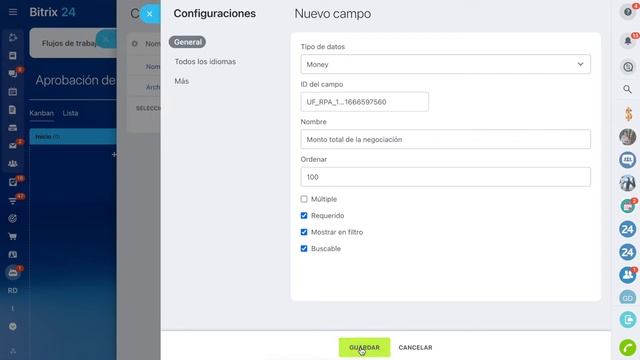Click the Cancelar button
Screen dimensions: 640x360
[415, 347]
